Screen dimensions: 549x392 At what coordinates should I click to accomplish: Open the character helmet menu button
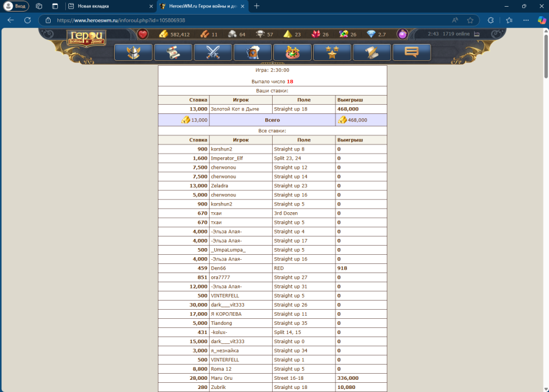[x=134, y=52]
